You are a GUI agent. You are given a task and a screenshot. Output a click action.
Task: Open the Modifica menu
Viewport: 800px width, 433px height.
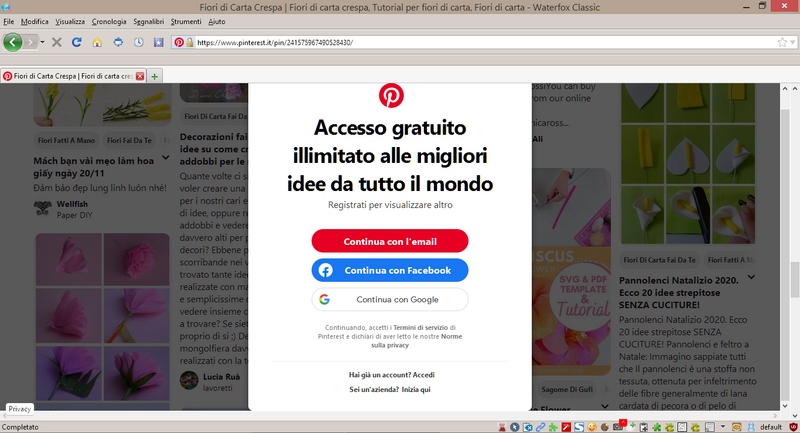click(35, 21)
